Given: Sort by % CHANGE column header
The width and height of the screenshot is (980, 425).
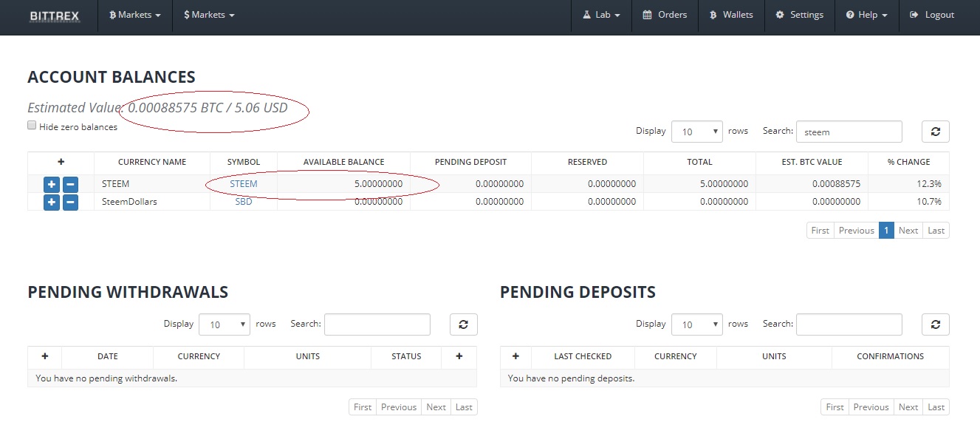Looking at the screenshot, I should click(909, 162).
